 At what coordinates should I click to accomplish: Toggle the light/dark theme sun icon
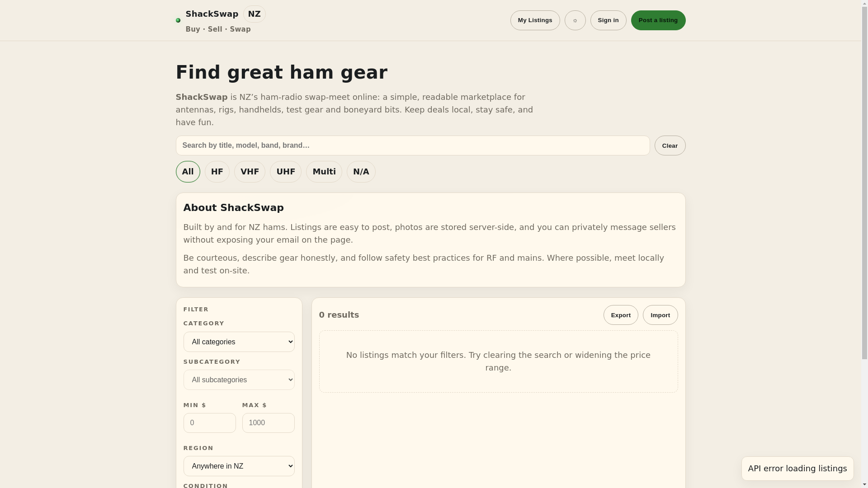click(x=575, y=20)
